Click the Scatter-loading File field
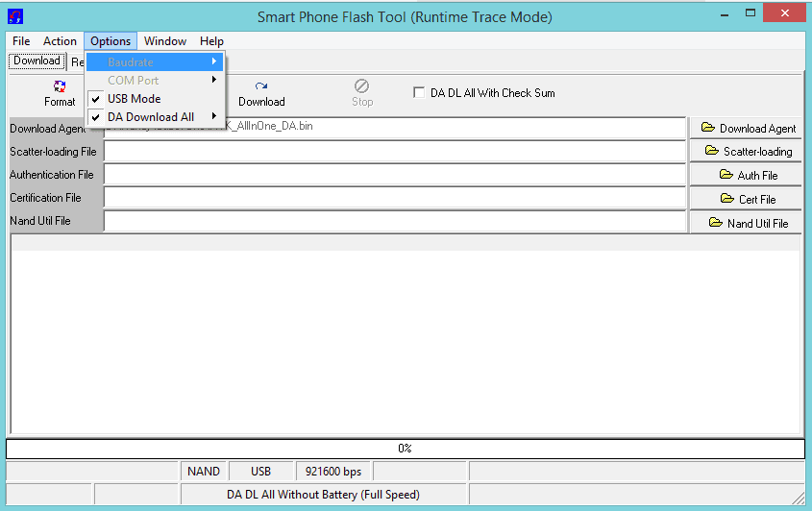 [x=395, y=151]
